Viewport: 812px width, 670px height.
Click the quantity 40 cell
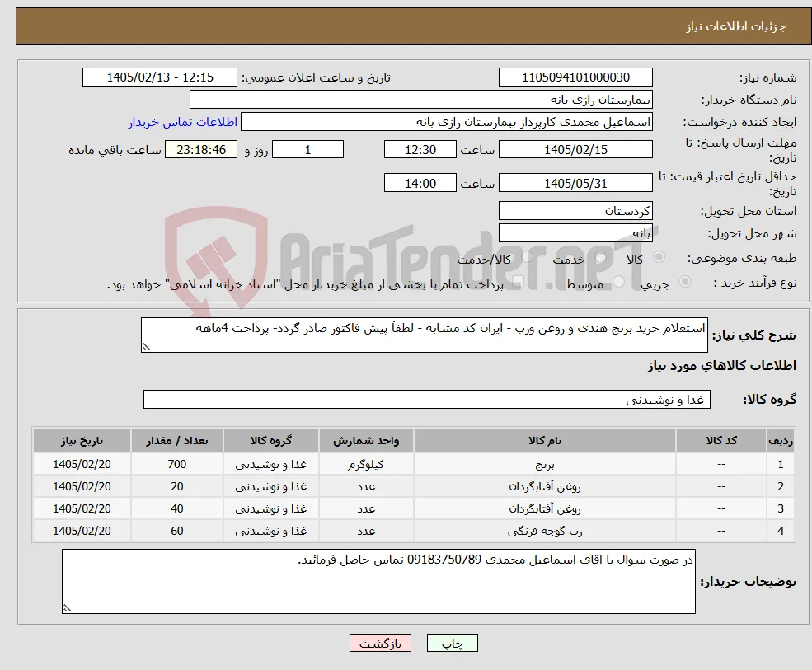tap(176, 509)
